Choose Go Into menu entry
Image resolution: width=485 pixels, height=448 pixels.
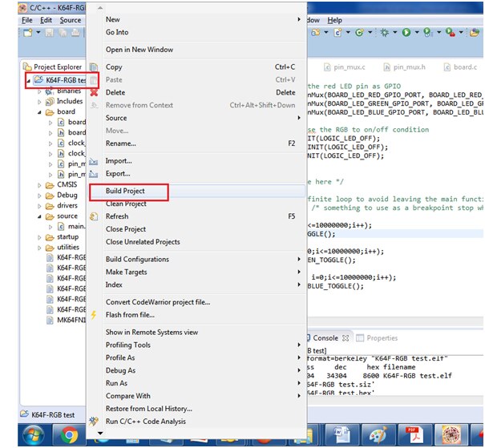point(196,32)
